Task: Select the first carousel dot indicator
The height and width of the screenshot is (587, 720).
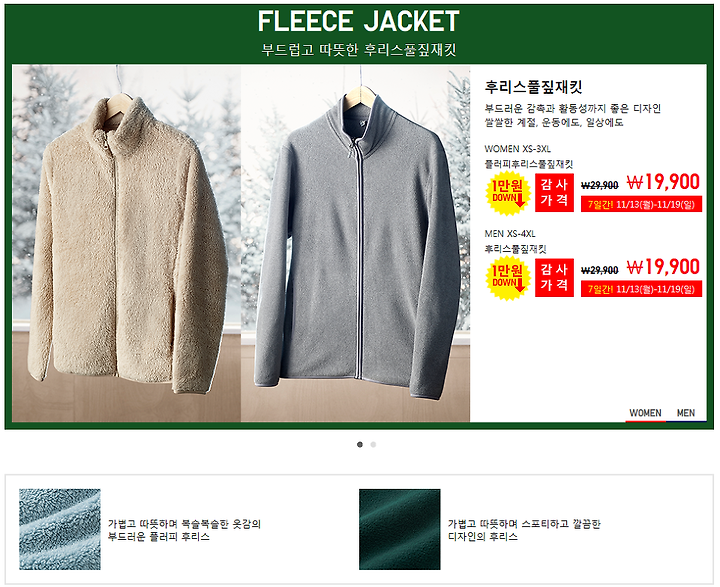Action: pyautogui.click(x=360, y=445)
